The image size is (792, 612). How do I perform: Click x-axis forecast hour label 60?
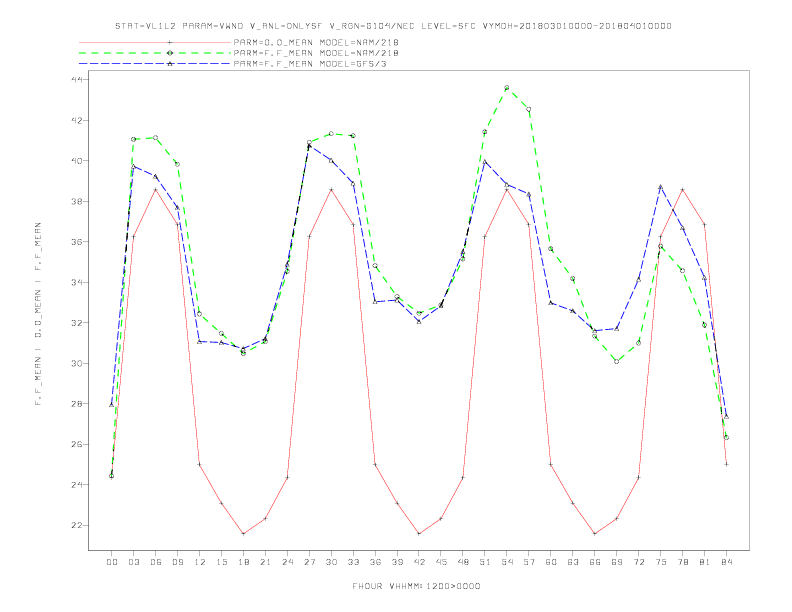coord(551,562)
